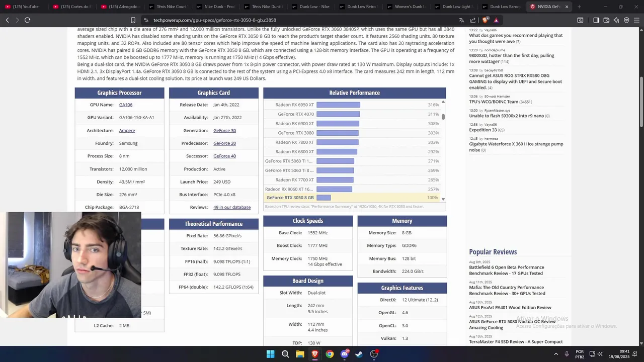644x362 pixels.
Task: Open a new tab with plus button
Action: coord(579,7)
